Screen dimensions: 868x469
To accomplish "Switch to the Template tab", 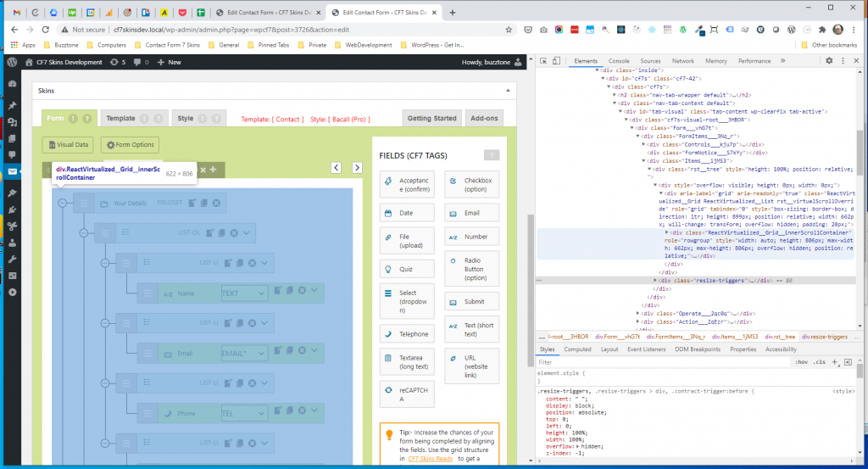I will click(121, 119).
